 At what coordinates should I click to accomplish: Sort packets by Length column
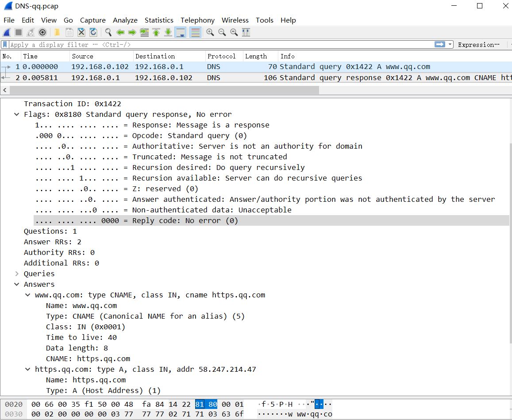click(x=260, y=56)
